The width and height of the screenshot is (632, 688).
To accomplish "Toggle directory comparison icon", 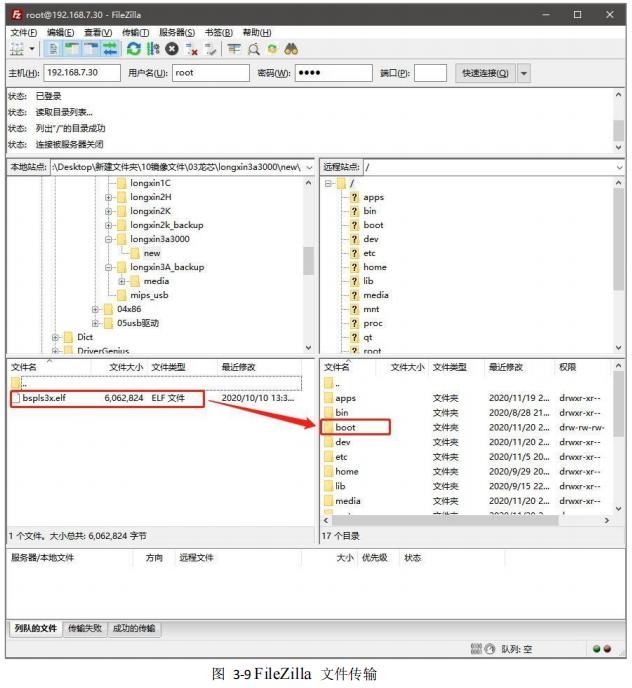I will tap(253, 49).
